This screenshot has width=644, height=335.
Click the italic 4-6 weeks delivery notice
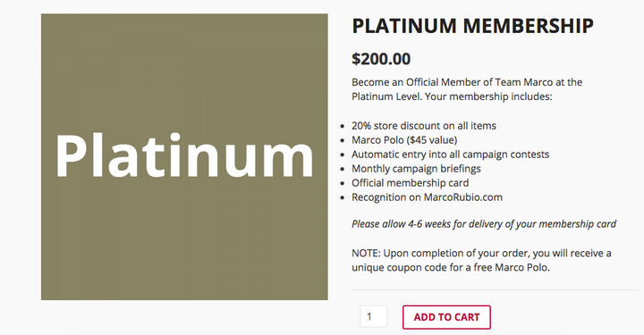tap(484, 224)
